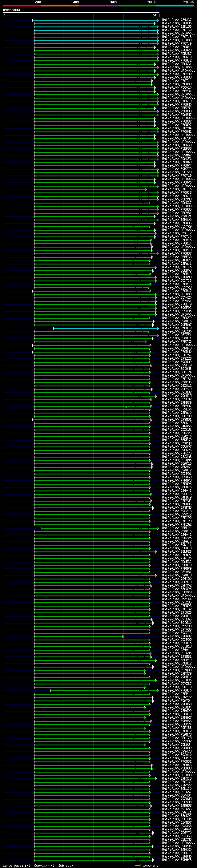
Task: Open hit UniRef100_Q84J37
Action: pyautogui.click(x=177, y=20)
